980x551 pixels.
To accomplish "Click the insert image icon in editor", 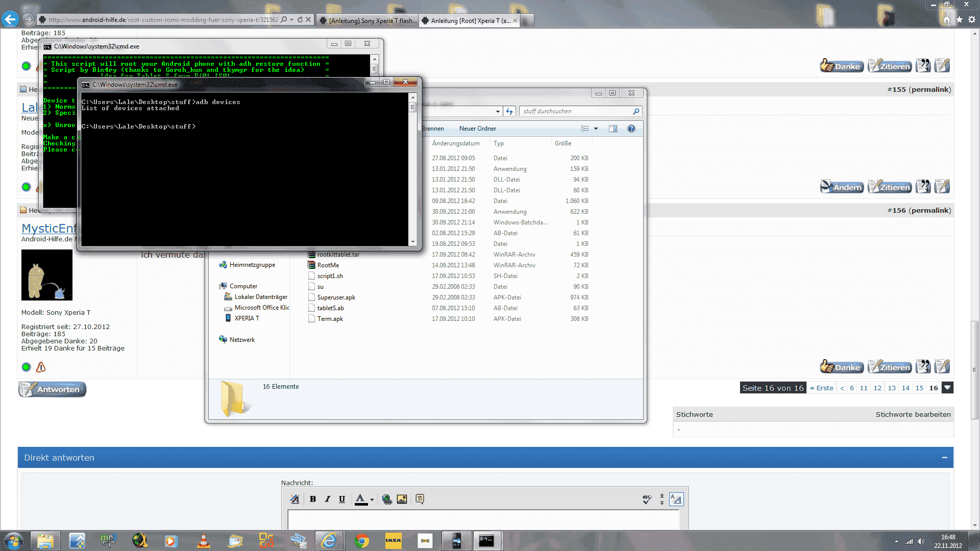I will tap(402, 499).
